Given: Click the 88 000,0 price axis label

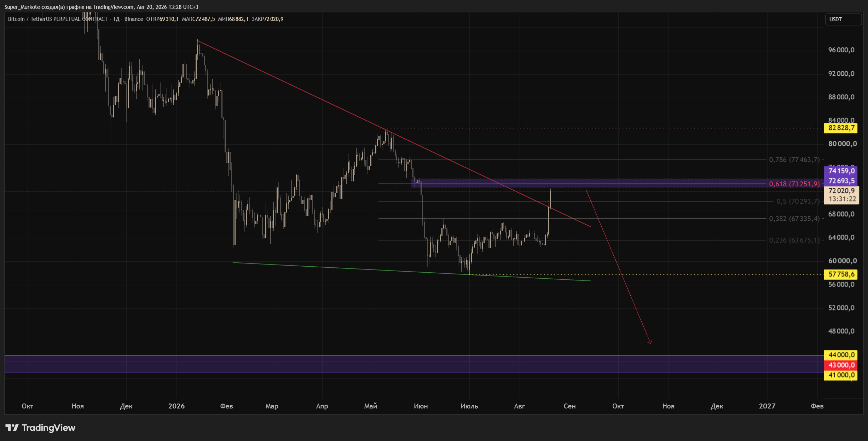Looking at the screenshot, I should [x=841, y=97].
